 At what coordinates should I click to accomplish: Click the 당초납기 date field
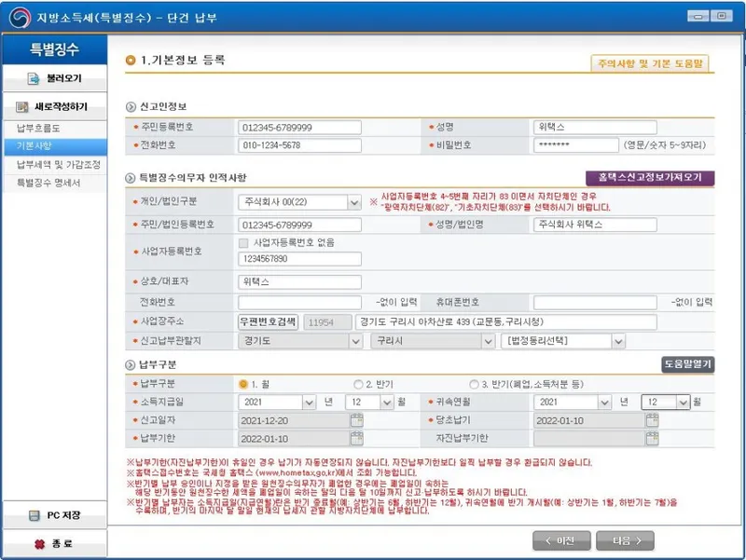pyautogui.click(x=589, y=421)
